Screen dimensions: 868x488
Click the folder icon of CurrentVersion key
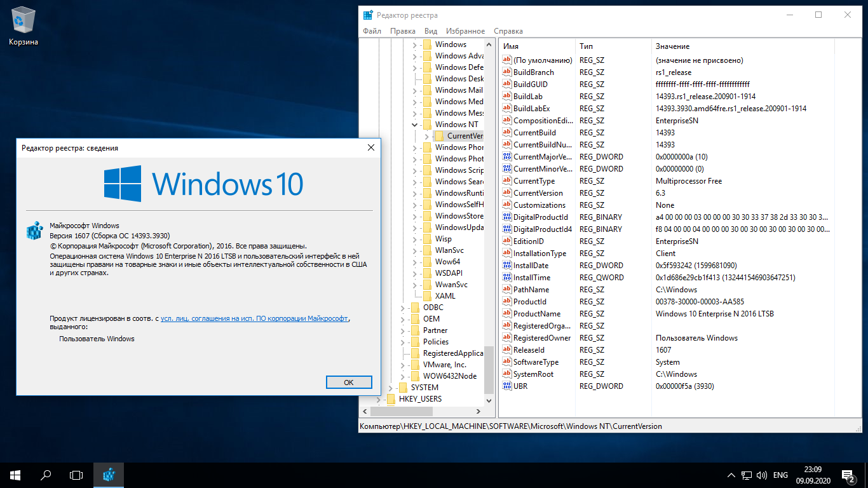(x=439, y=135)
